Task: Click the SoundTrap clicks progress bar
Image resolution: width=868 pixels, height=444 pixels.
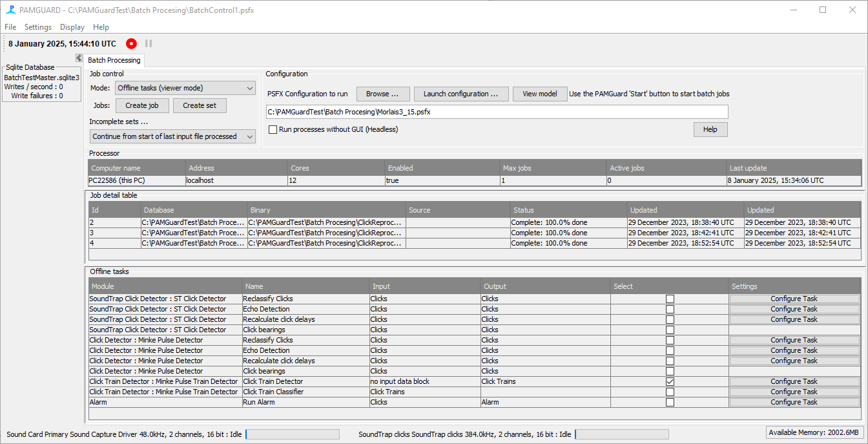Action: point(622,434)
